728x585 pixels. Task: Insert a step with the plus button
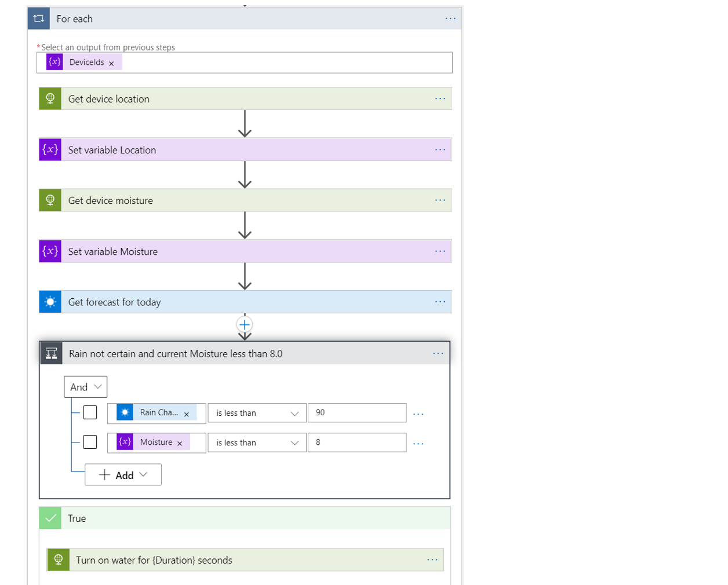tap(245, 324)
